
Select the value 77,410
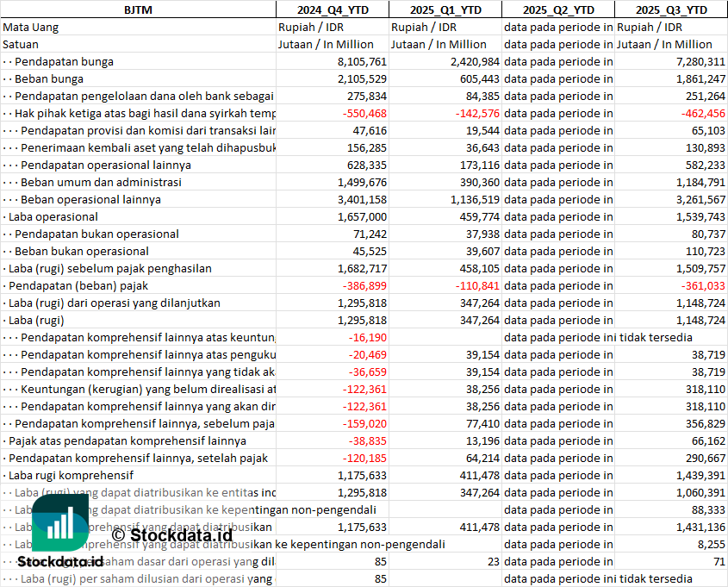point(482,423)
